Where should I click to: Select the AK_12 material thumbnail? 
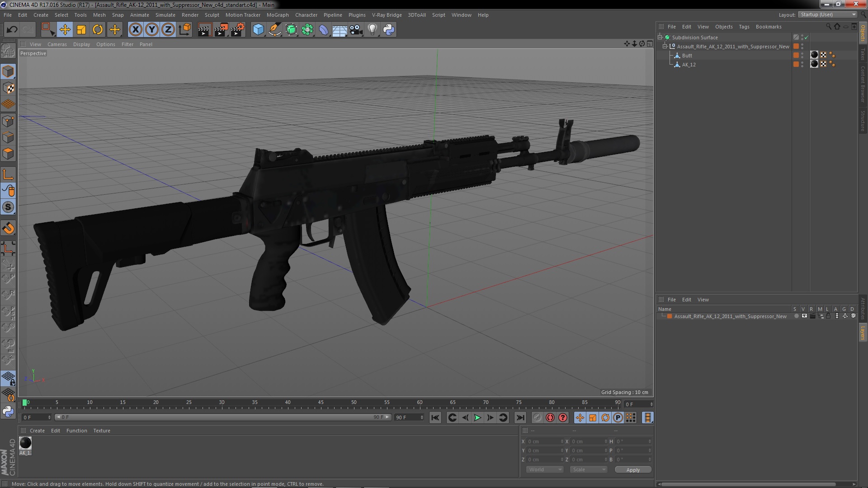[x=25, y=443]
